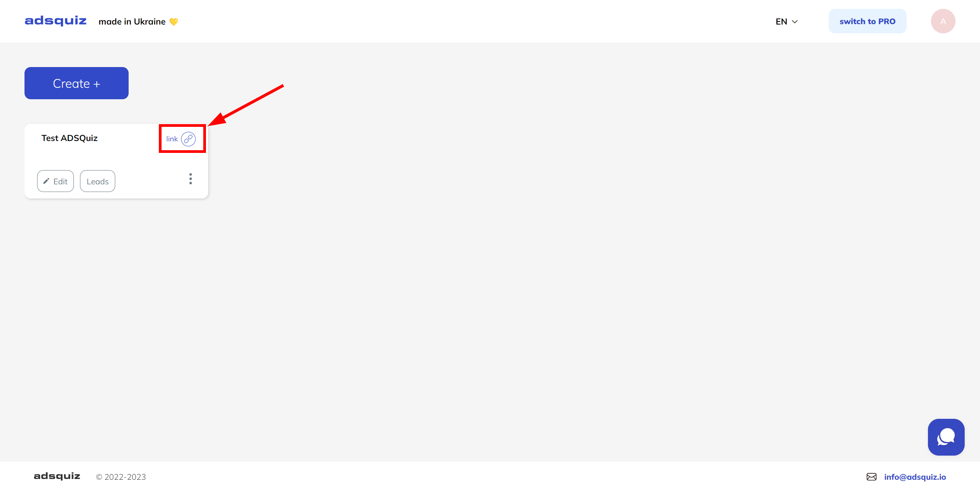Open the Leads section for Test ADSQuiz
Image resolution: width=980 pixels, height=492 pixels.
click(98, 181)
